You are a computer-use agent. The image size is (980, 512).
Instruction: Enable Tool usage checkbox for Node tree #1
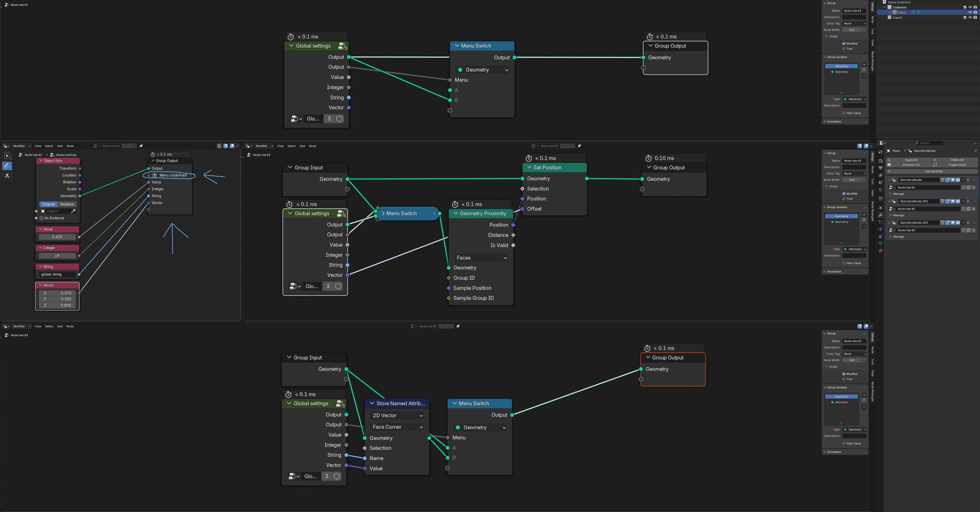click(844, 49)
